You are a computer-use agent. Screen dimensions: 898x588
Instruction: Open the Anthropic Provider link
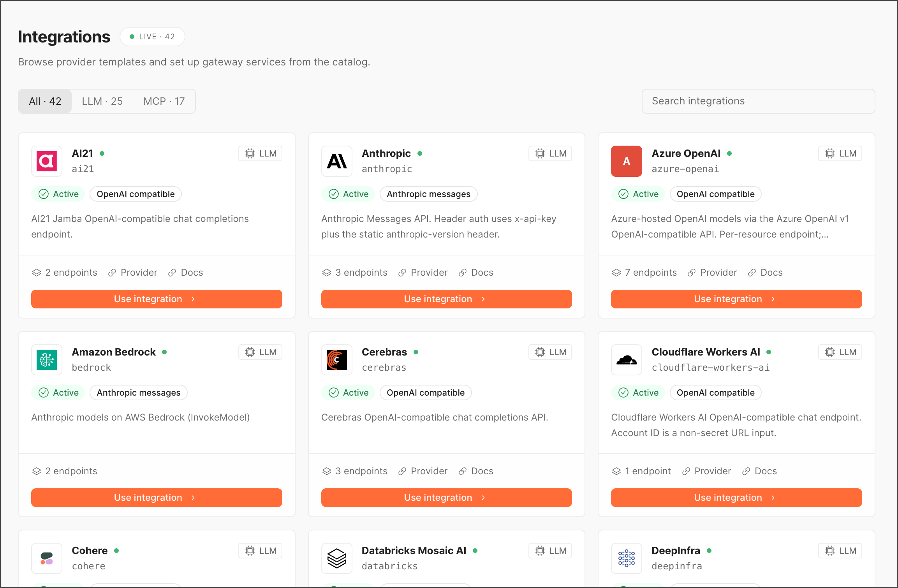click(x=423, y=273)
